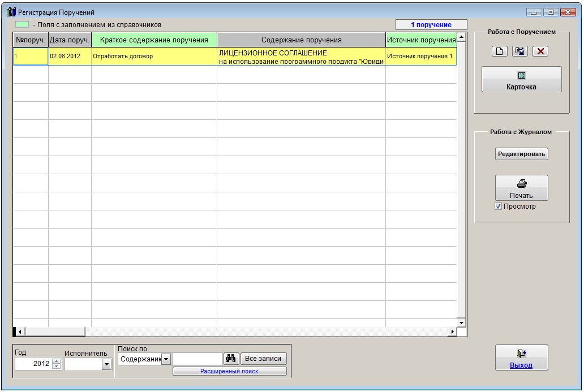Click the Источник поручения column header
The height and width of the screenshot is (392, 584).
[421, 40]
